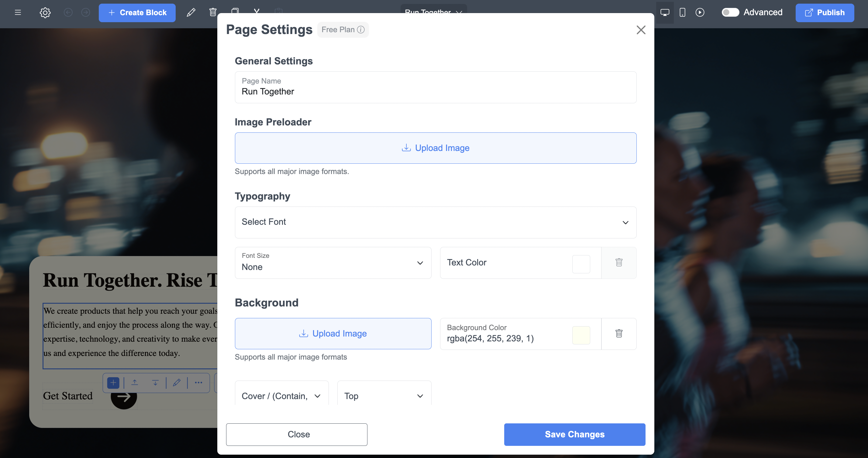Open the Run Together page selector

[x=433, y=12]
